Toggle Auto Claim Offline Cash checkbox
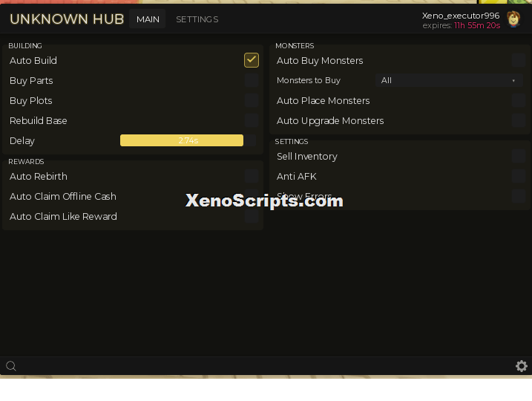Screen dimensions: 532x401 pyautogui.click(x=252, y=196)
